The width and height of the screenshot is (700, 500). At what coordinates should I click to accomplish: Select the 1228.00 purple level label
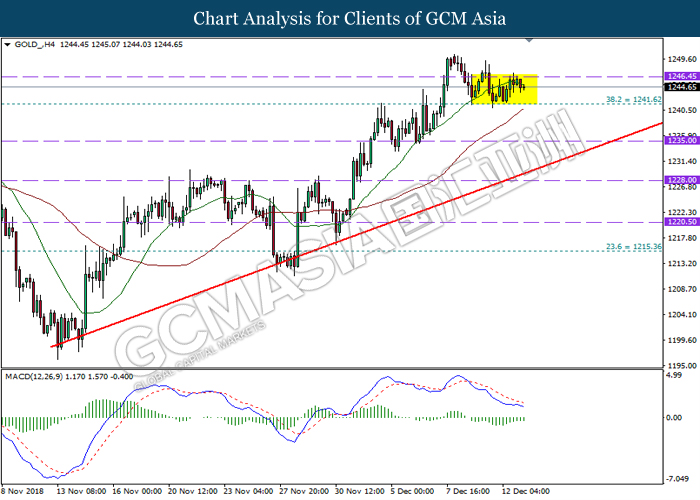point(682,180)
